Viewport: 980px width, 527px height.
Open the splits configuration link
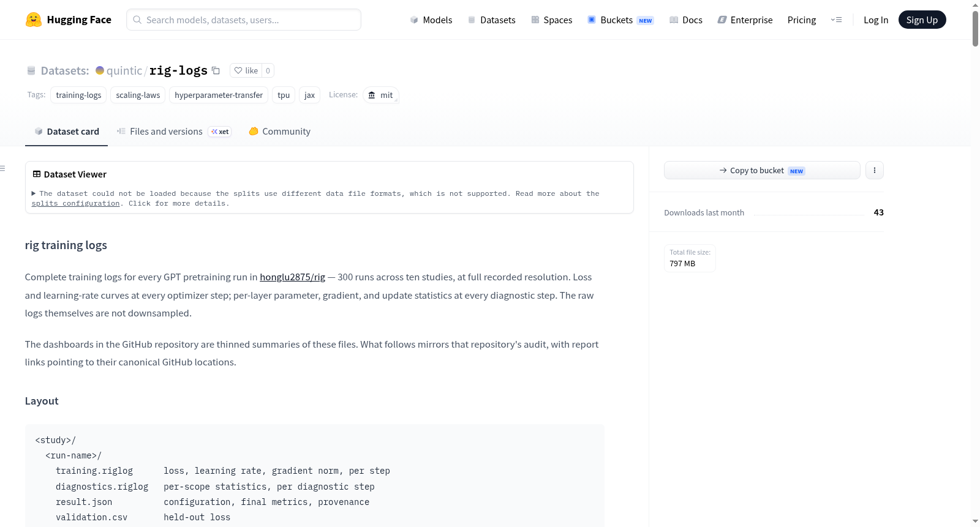[x=75, y=203]
